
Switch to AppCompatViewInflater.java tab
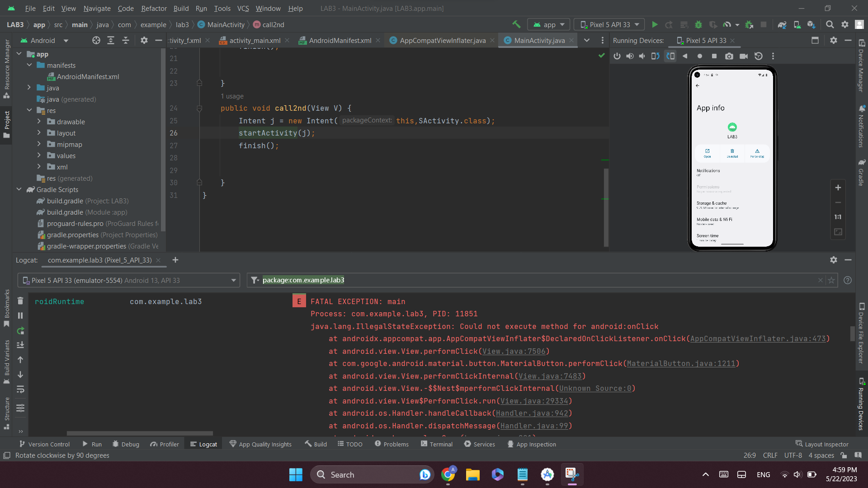coord(443,40)
